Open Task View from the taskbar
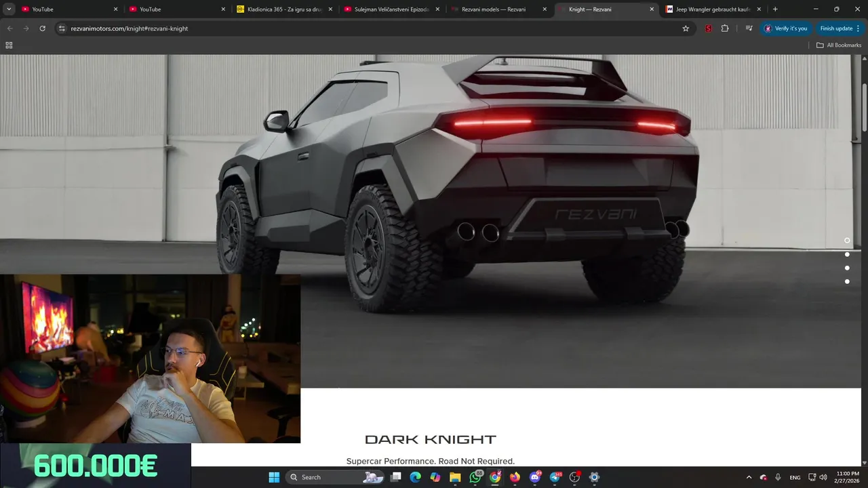The width and height of the screenshot is (868, 488). pos(396,477)
